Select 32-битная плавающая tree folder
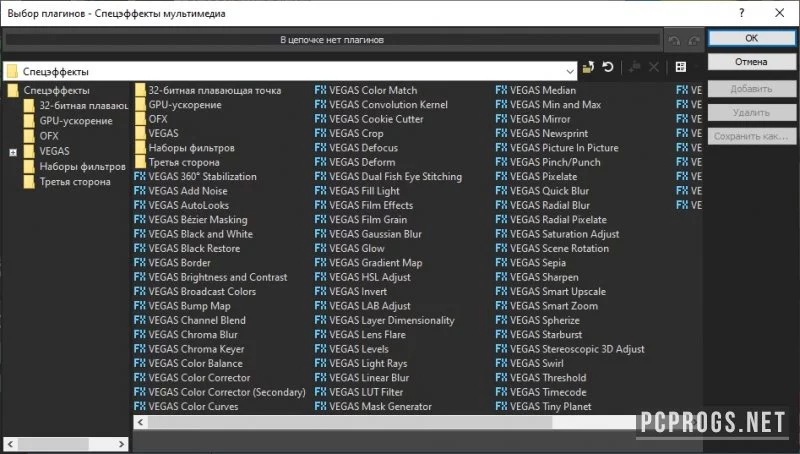The image size is (800, 454). click(x=76, y=106)
